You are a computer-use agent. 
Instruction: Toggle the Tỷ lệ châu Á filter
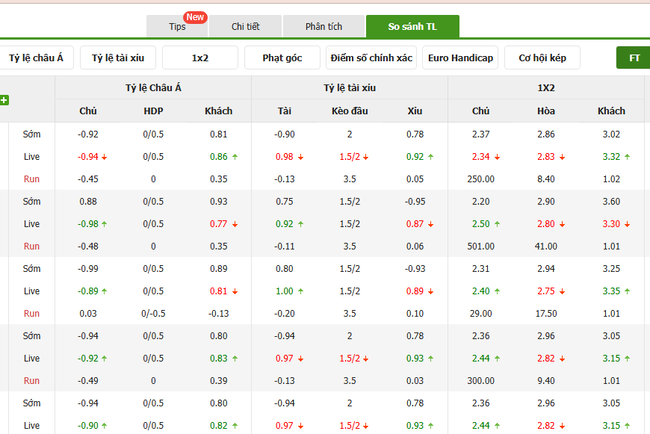point(36,58)
